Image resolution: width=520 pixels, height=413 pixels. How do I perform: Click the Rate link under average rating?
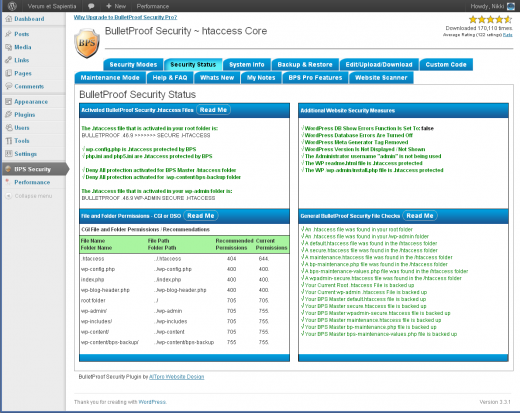tap(508, 35)
